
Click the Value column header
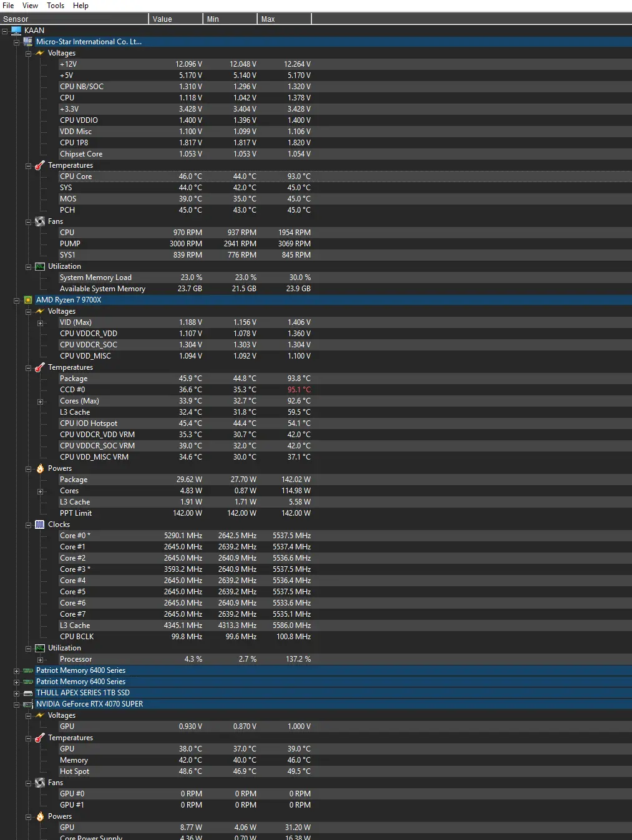pos(176,19)
